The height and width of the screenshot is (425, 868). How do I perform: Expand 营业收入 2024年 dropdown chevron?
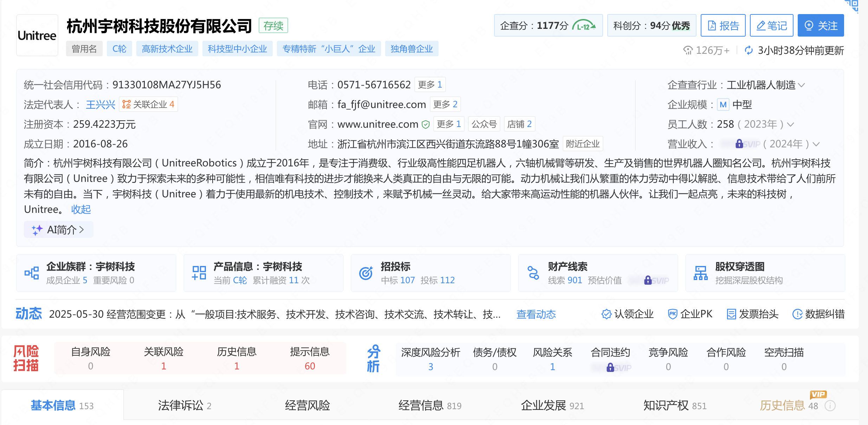click(x=816, y=144)
